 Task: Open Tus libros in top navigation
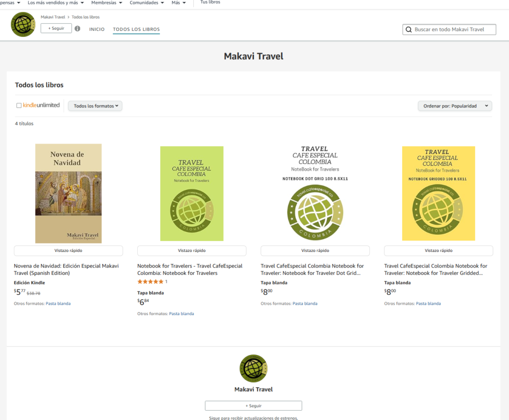tap(210, 2)
